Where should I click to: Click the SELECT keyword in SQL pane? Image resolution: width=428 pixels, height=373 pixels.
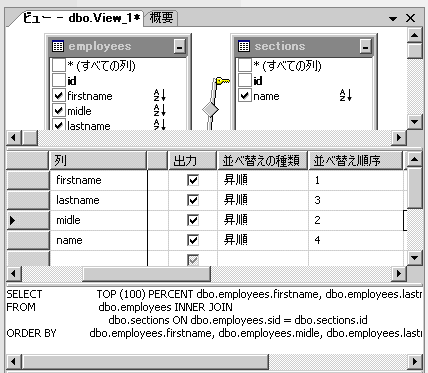pos(24,294)
